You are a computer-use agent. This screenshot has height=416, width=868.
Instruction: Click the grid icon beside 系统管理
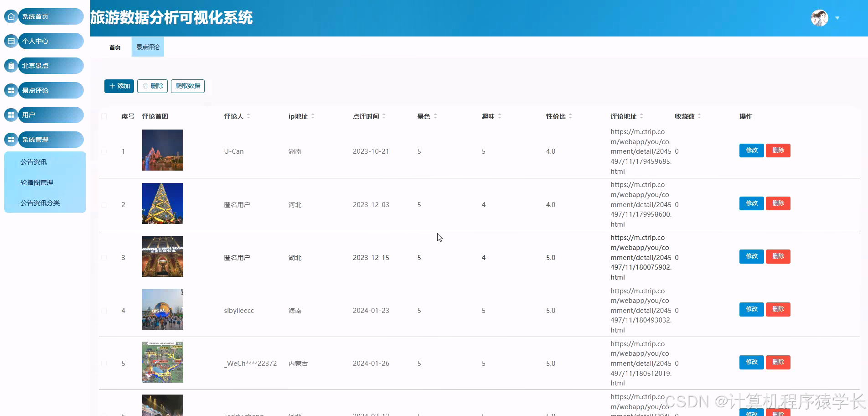point(11,140)
